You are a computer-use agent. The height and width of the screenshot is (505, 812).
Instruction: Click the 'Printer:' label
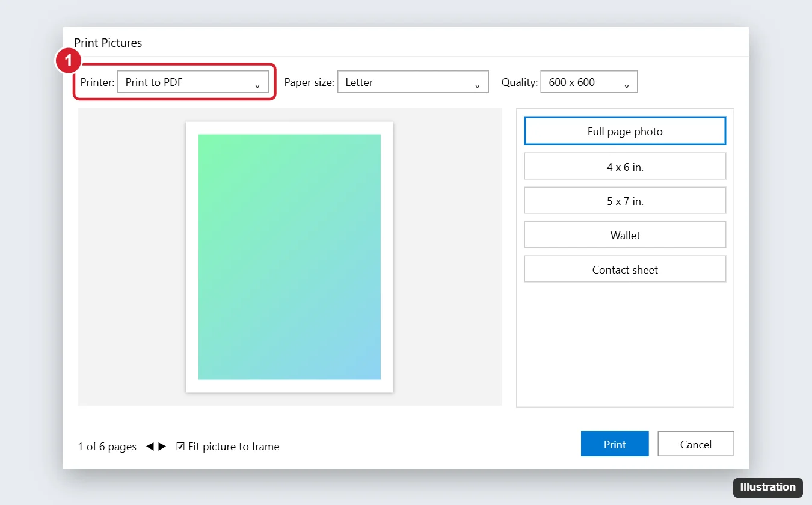point(97,82)
